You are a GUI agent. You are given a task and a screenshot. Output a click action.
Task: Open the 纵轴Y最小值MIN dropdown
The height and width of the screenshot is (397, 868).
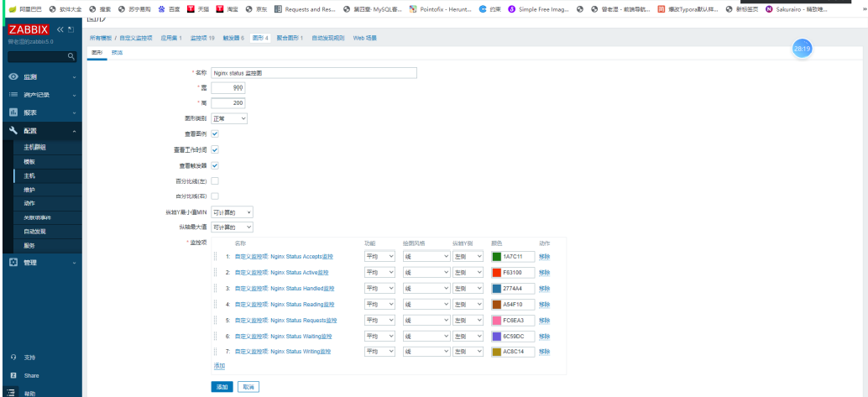pyautogui.click(x=233, y=212)
